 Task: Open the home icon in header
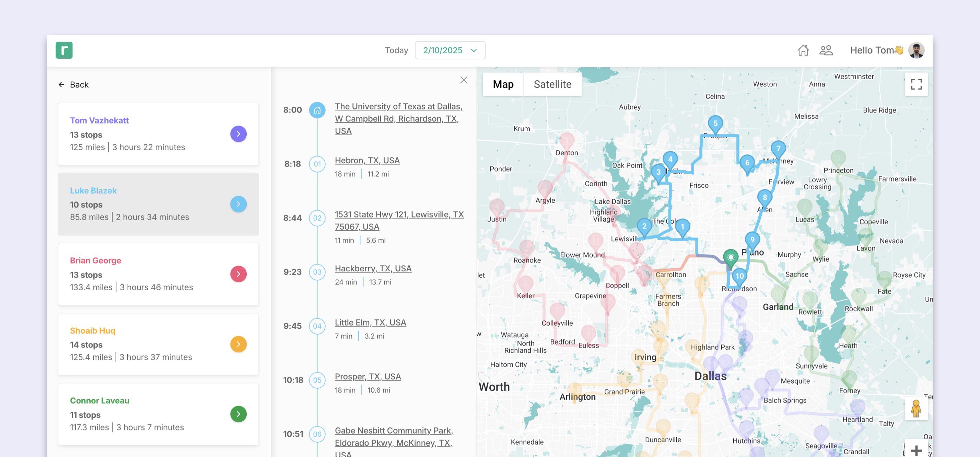point(803,50)
